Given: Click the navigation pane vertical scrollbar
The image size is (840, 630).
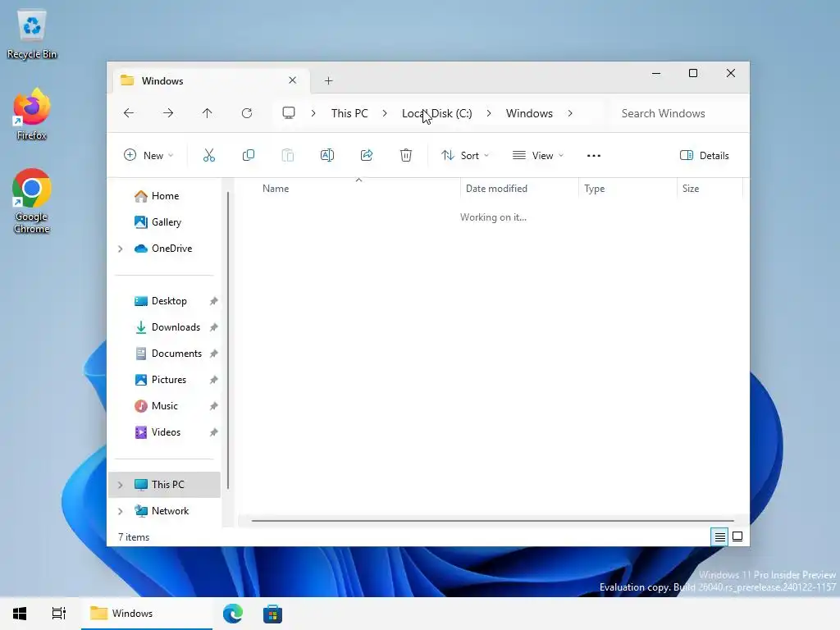Looking at the screenshot, I should [x=228, y=340].
